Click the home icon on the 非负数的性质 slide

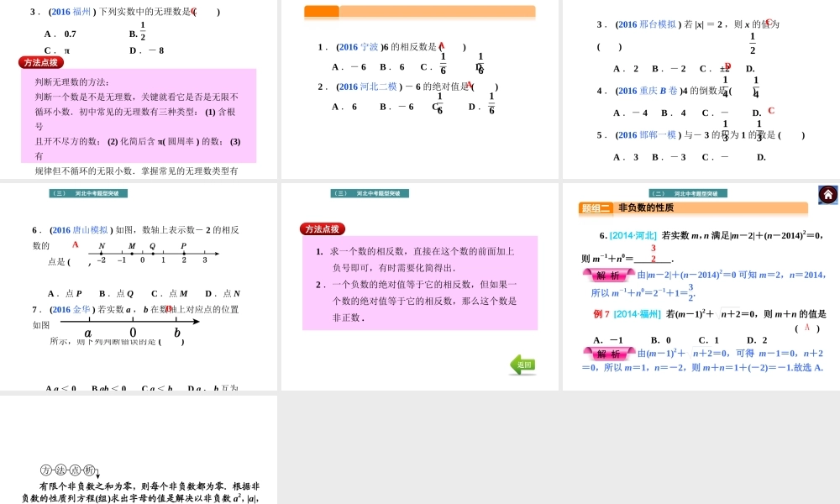pyautogui.click(x=827, y=194)
